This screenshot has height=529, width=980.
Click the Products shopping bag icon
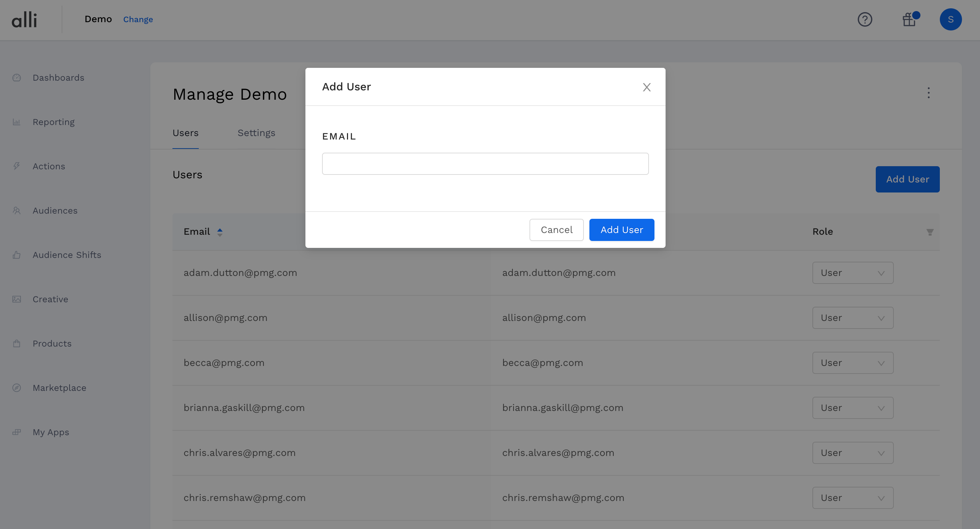tap(16, 343)
